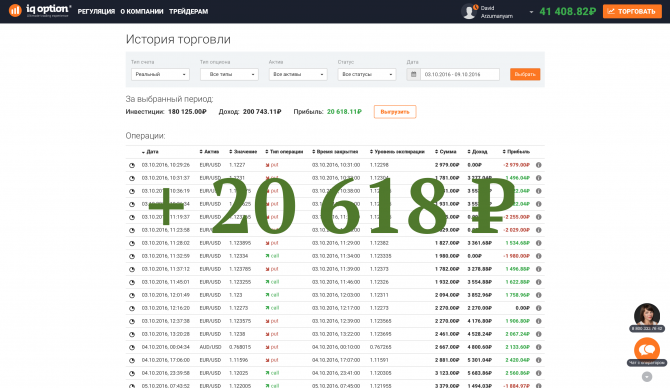The height and width of the screenshot is (388, 670).
Task: Click info icon of 04.10.2016 23:39:58 row
Action: pos(538,373)
